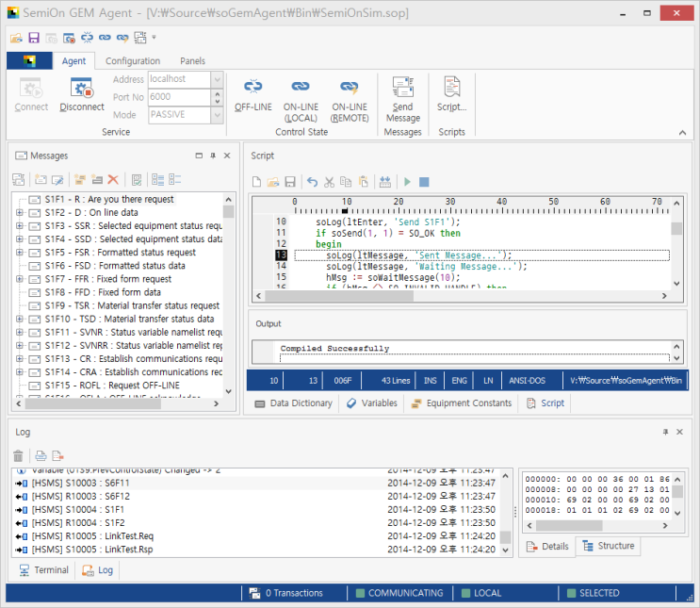700x608 pixels.
Task: Click the Disconnect service icon
Action: 82,94
